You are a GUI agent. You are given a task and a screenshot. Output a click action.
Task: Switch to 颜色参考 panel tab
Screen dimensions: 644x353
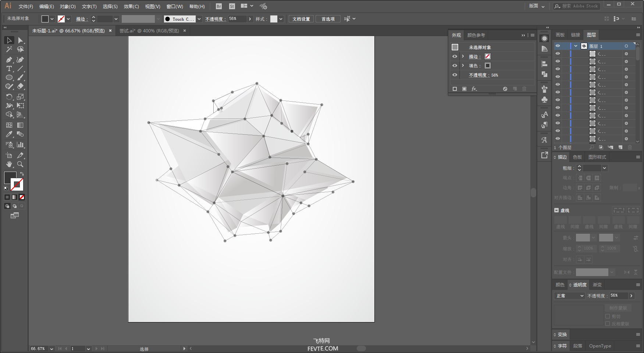click(x=476, y=35)
